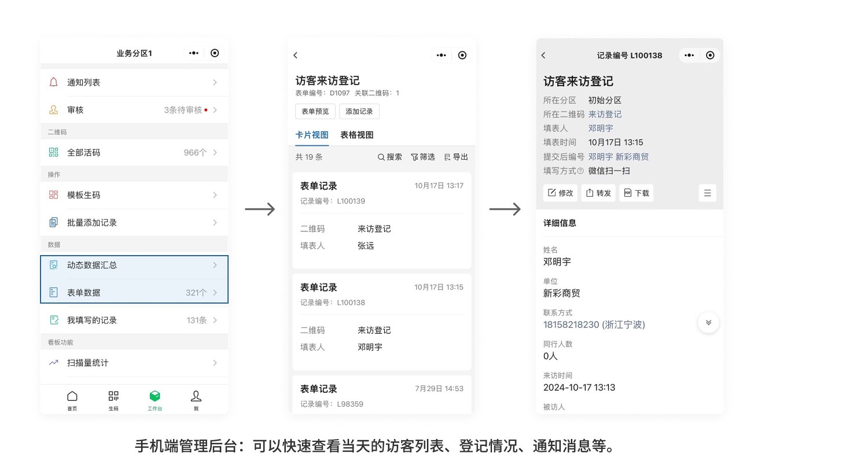Click the 321个 count in 表单数据 row
This screenshot has height=472, width=868.
(x=196, y=293)
